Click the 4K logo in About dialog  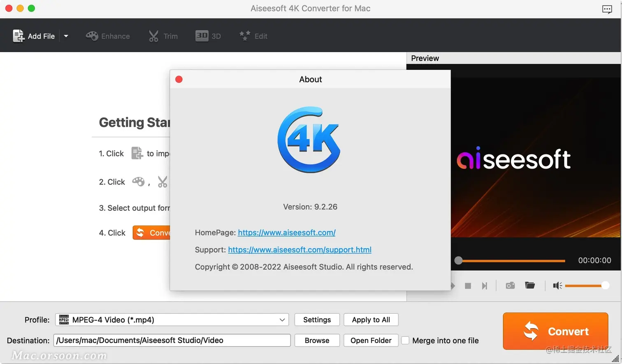click(309, 140)
